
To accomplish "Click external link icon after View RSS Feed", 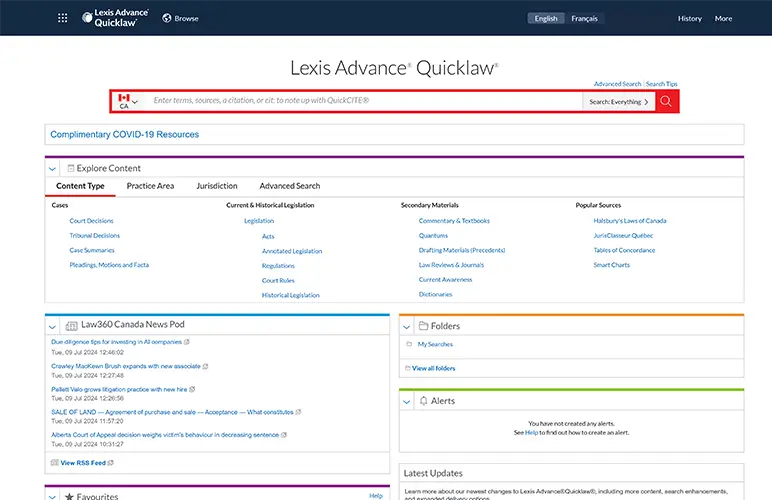I will tap(111, 463).
